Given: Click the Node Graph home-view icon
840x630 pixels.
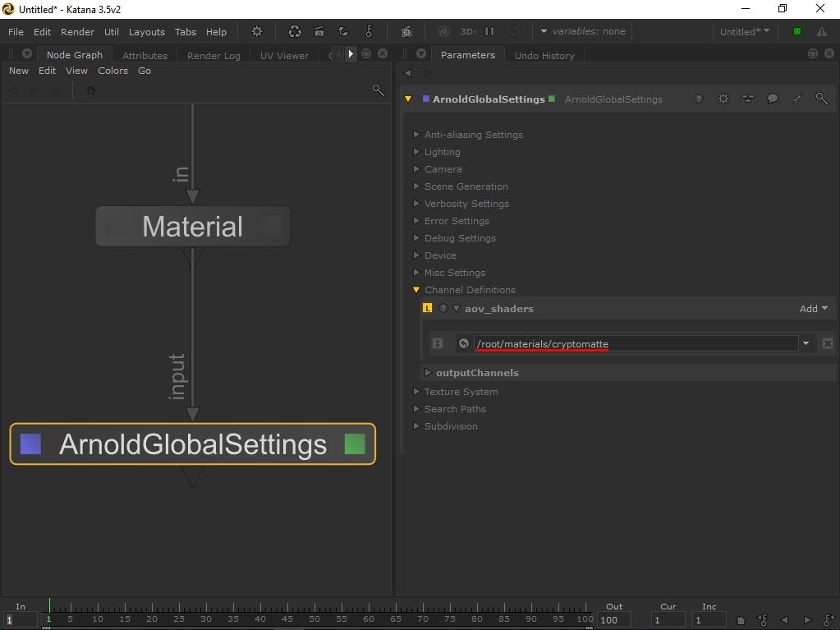Looking at the screenshot, I should point(91,90).
